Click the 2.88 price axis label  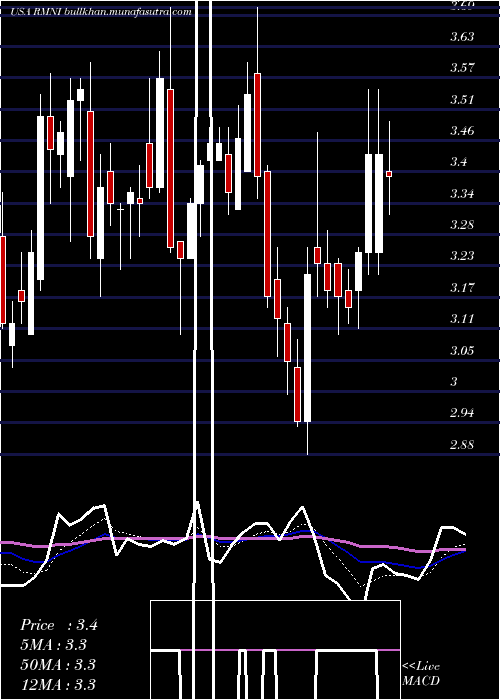[462, 445]
